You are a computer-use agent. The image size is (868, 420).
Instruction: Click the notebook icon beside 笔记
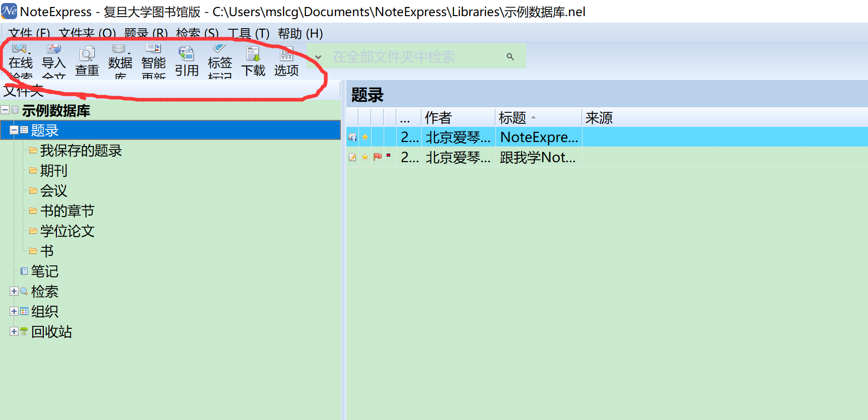24,271
